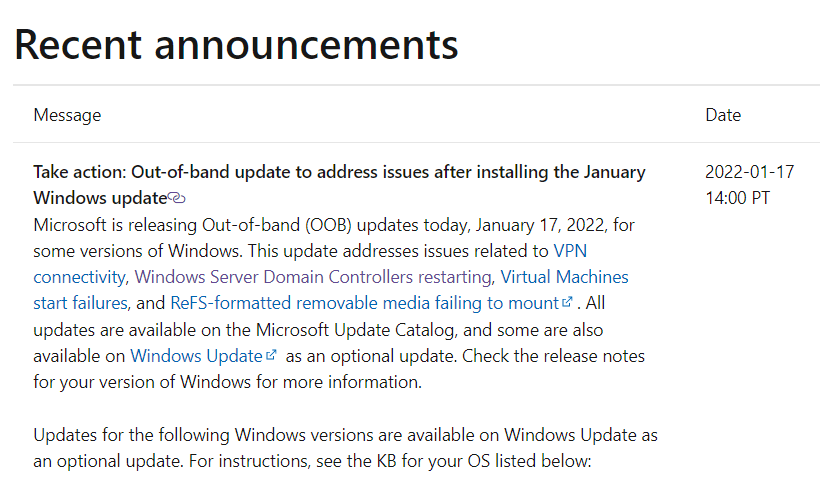The height and width of the screenshot is (484, 820).
Task: Click external-link icon after "failing to mount"
Action: click(567, 302)
